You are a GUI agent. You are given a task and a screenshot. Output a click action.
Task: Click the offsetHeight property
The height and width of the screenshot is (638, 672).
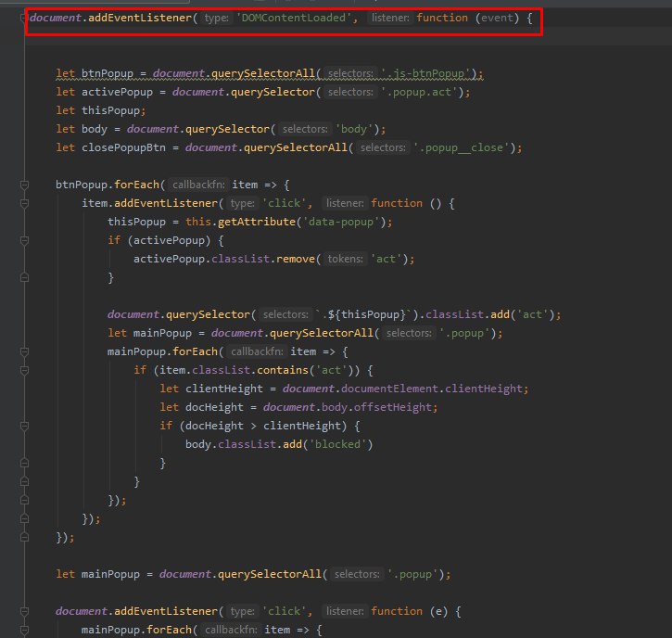click(393, 407)
